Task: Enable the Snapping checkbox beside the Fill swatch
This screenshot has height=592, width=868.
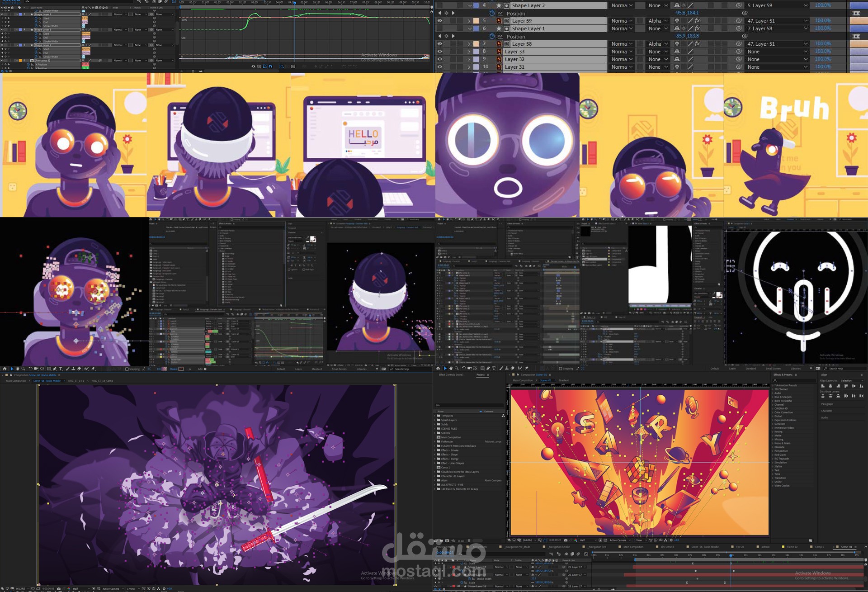Action: (x=127, y=369)
